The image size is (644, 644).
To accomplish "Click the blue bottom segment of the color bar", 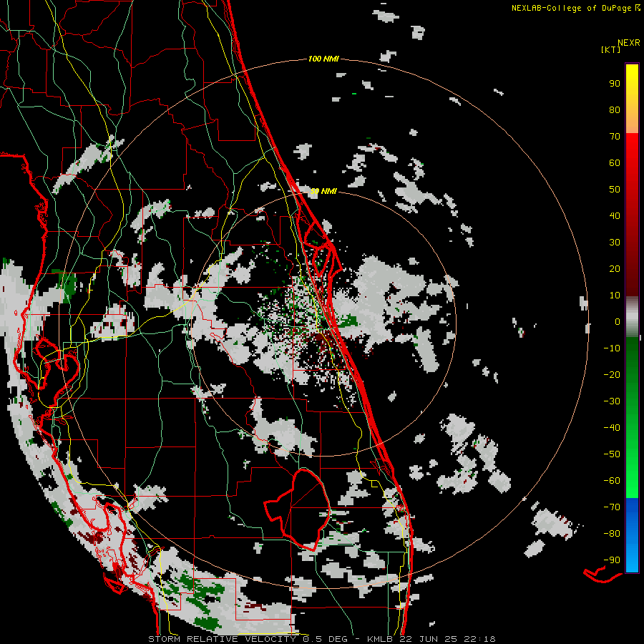I will point(632,535).
